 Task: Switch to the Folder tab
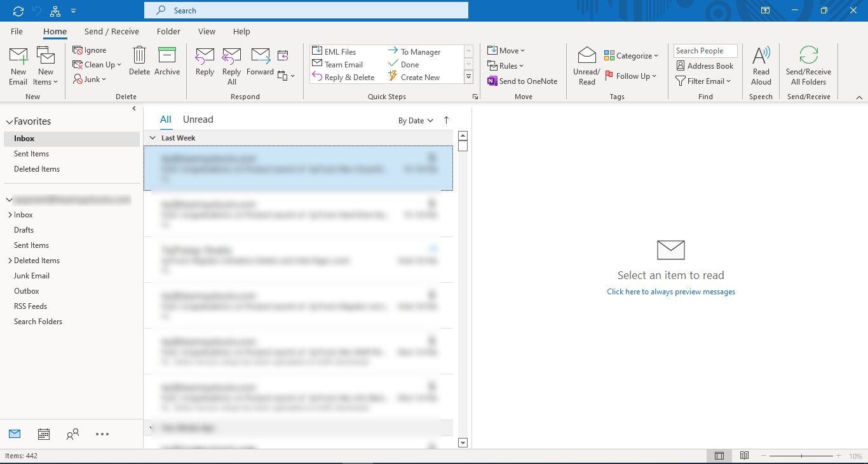click(168, 31)
